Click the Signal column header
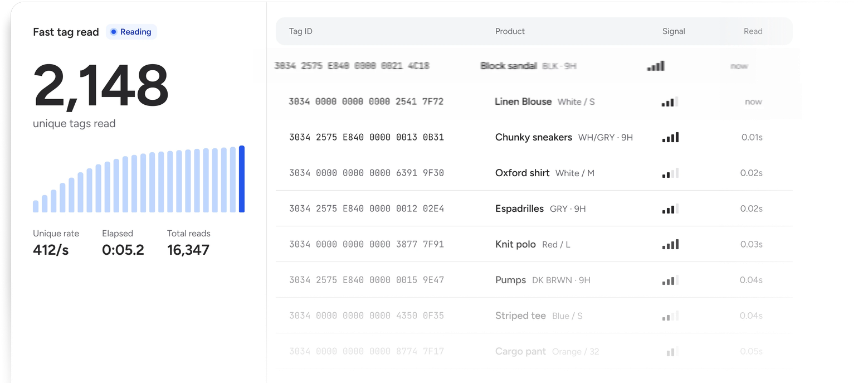 [674, 31]
